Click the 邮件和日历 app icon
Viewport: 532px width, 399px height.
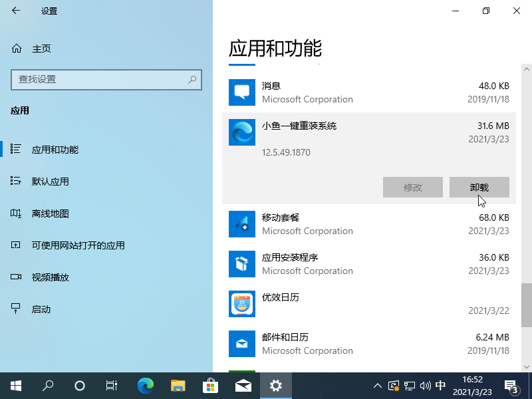point(242,344)
